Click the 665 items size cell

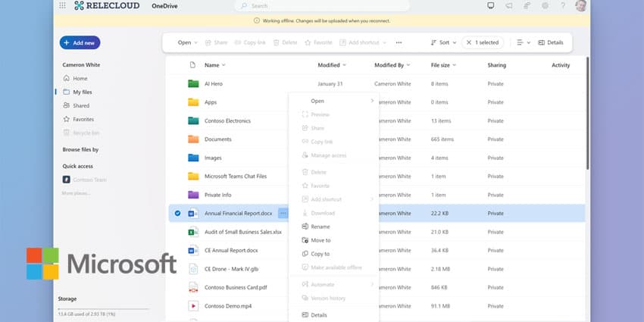point(442,139)
